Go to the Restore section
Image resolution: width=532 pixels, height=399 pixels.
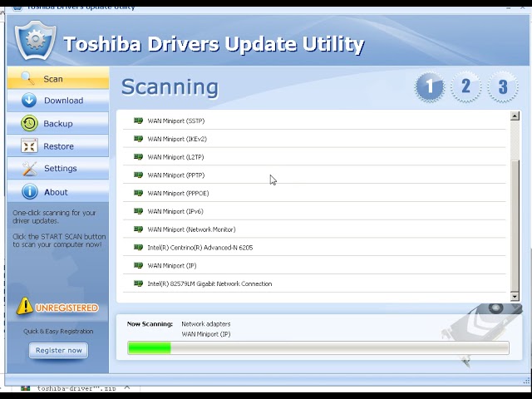tap(58, 146)
